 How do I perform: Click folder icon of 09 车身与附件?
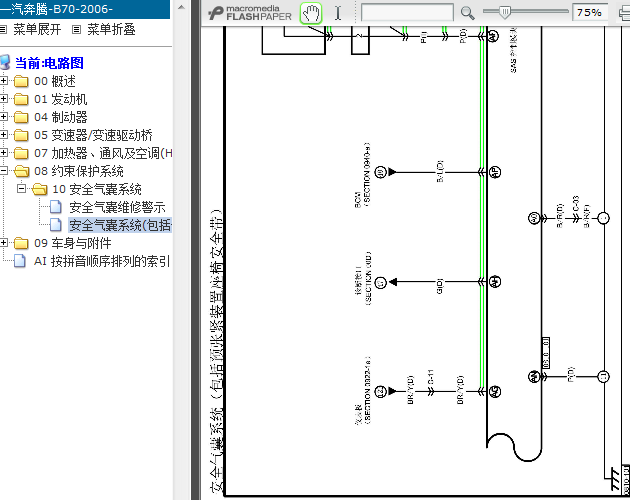pos(21,243)
